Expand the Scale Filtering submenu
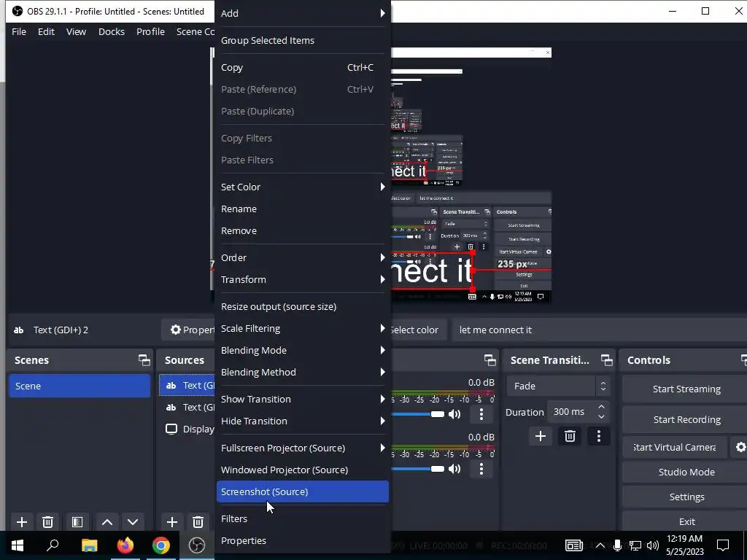This screenshot has height=560, width=747. (x=303, y=329)
